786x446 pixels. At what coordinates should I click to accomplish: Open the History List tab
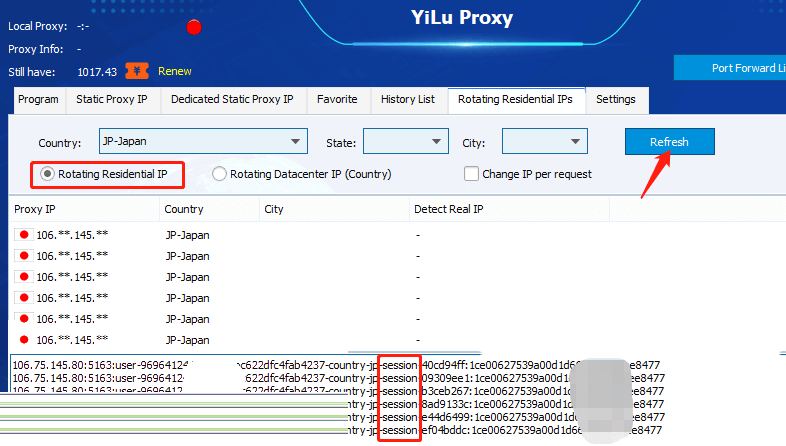(408, 99)
